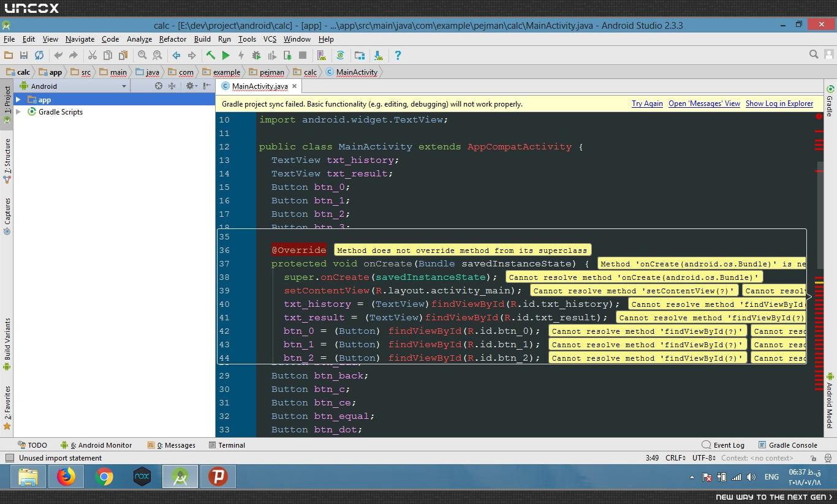Click the Android Profiler toolbar icon
Image resolution: width=837 pixels, height=504 pixels.
click(x=272, y=55)
